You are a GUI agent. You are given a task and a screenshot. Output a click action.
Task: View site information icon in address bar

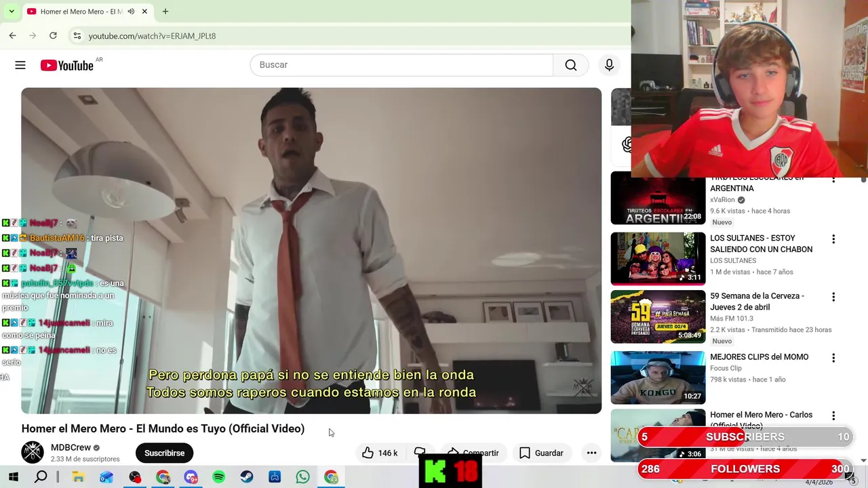coord(77,35)
